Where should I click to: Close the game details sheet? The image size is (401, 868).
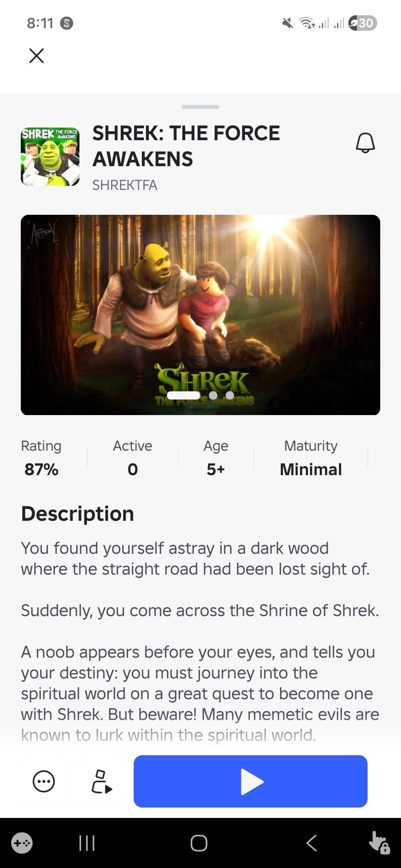point(36,56)
